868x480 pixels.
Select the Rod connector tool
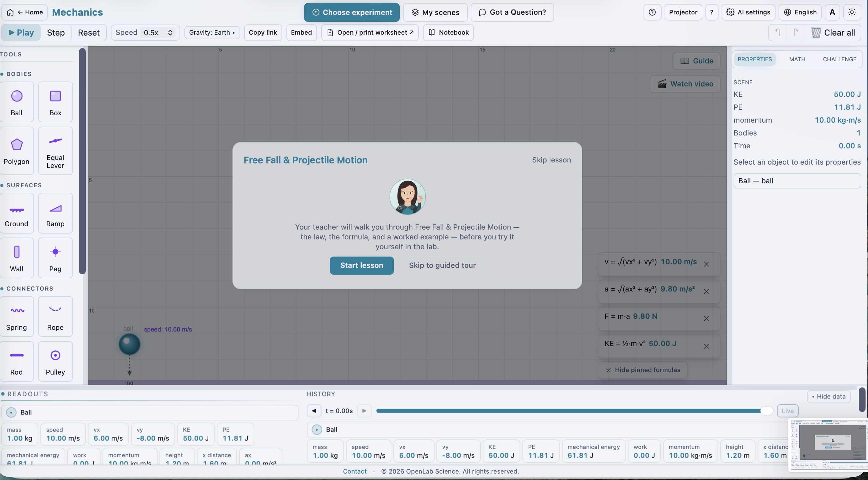pyautogui.click(x=17, y=361)
